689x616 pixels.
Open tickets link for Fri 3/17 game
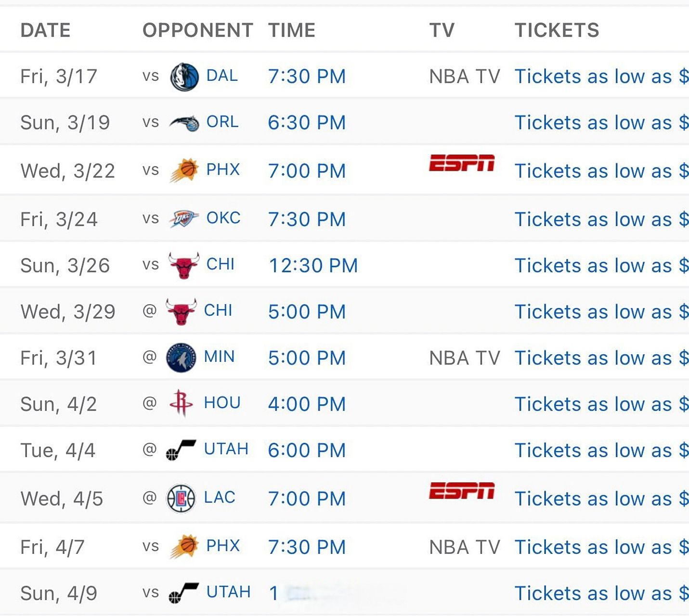coord(602,77)
